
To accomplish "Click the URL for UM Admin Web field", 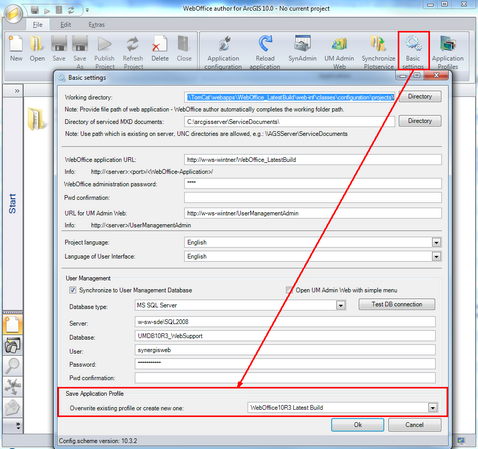I will [x=313, y=213].
